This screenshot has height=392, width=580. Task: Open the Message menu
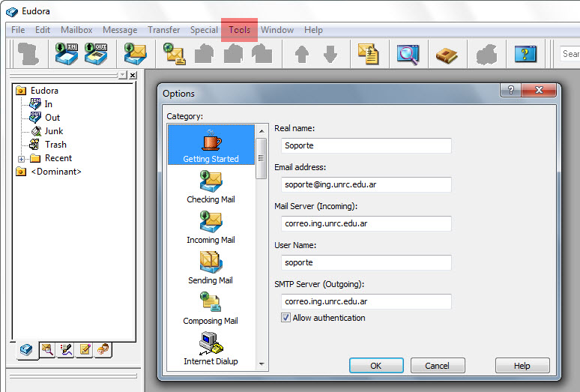tap(120, 30)
